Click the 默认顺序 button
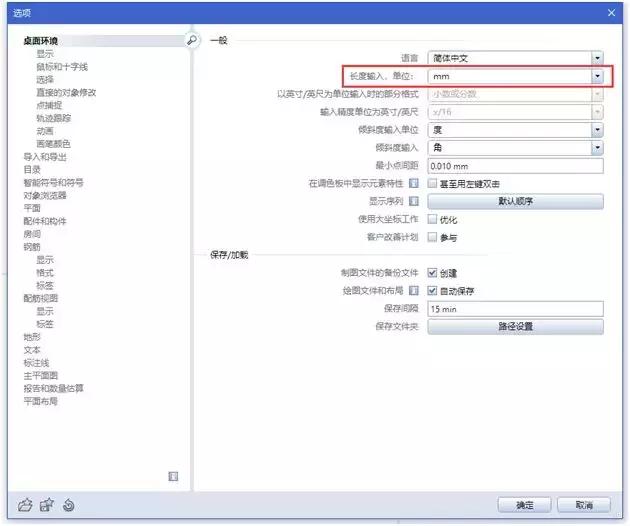Image resolution: width=630 pixels, height=526 pixels. tap(515, 201)
